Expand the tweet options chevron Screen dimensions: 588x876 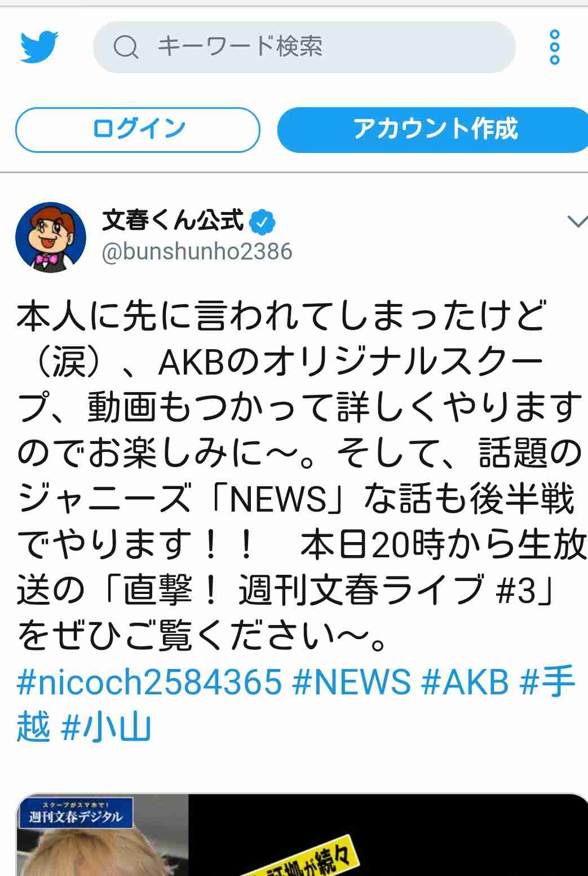tap(577, 222)
